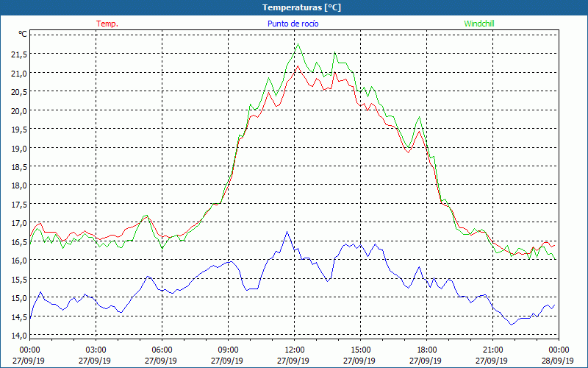Click the 14,5 y-axis value
This screenshot has height=368, width=588.
tap(19, 317)
